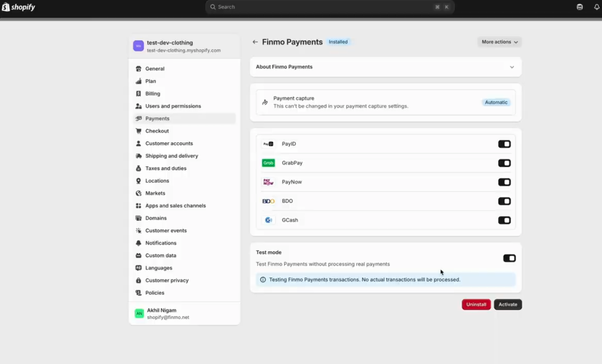
Task: Click the PayNow logo icon
Action: [268, 182]
